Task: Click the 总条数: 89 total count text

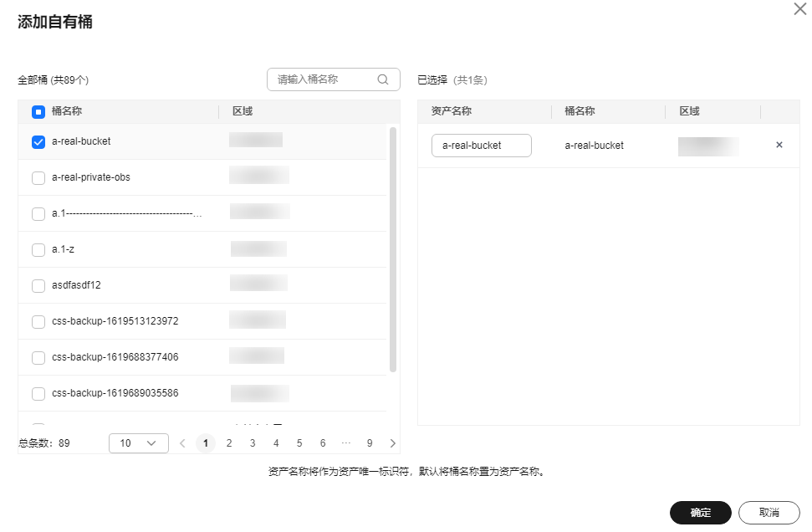Action: point(44,443)
